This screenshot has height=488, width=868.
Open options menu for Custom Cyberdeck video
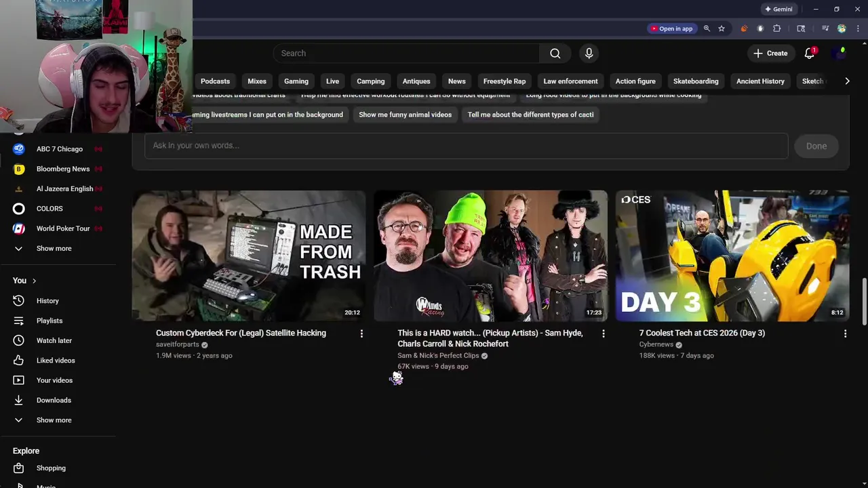[x=361, y=333]
